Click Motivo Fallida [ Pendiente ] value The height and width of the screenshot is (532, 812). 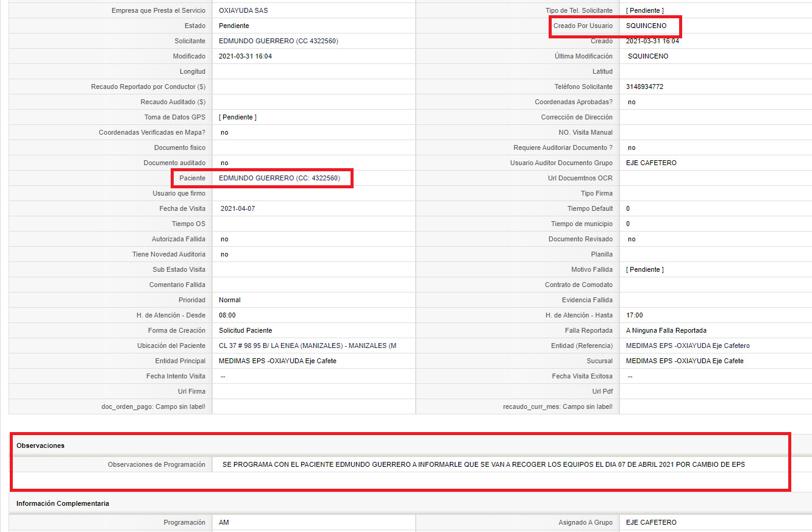(x=645, y=269)
